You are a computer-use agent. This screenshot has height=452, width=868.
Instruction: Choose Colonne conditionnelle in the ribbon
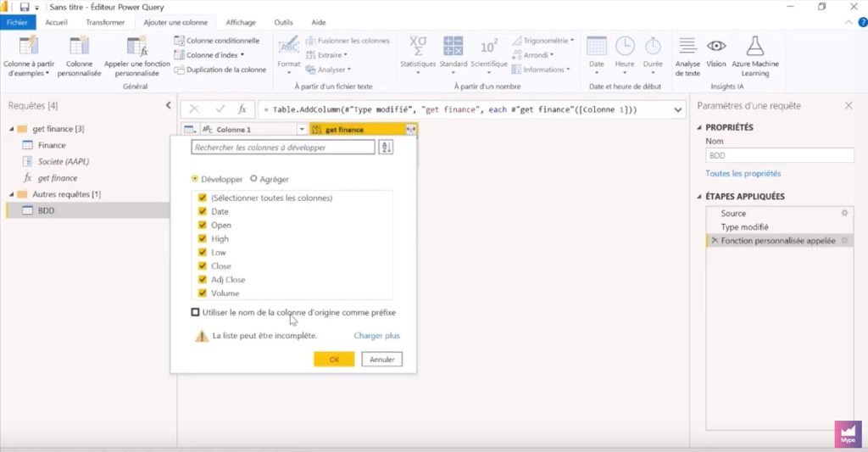tap(216, 41)
